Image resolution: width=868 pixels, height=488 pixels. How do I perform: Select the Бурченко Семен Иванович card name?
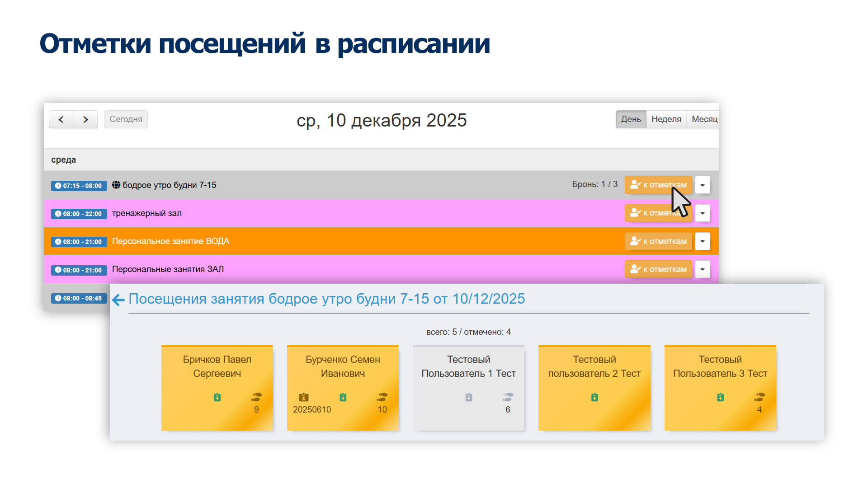(343, 366)
